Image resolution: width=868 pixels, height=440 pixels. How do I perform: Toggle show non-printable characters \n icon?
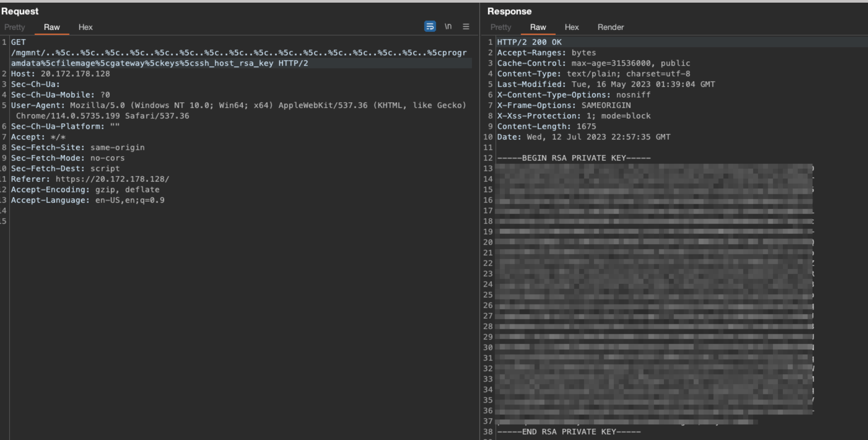pyautogui.click(x=448, y=26)
